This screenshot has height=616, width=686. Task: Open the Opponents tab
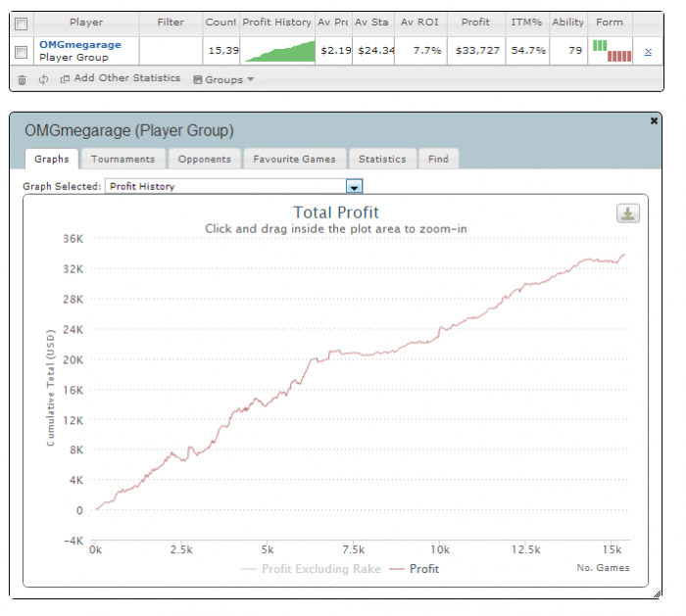(x=204, y=159)
